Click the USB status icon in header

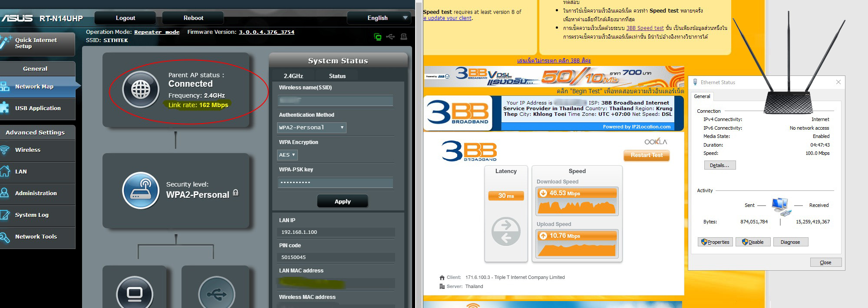pyautogui.click(x=390, y=37)
